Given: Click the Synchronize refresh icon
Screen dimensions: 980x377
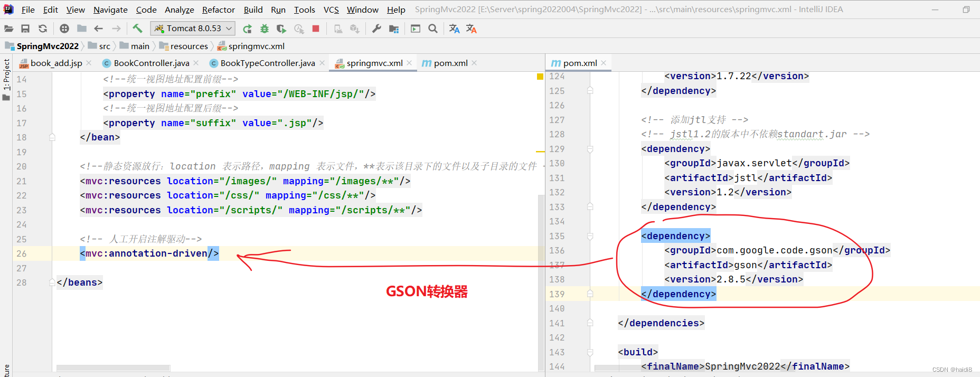Looking at the screenshot, I should click(43, 29).
